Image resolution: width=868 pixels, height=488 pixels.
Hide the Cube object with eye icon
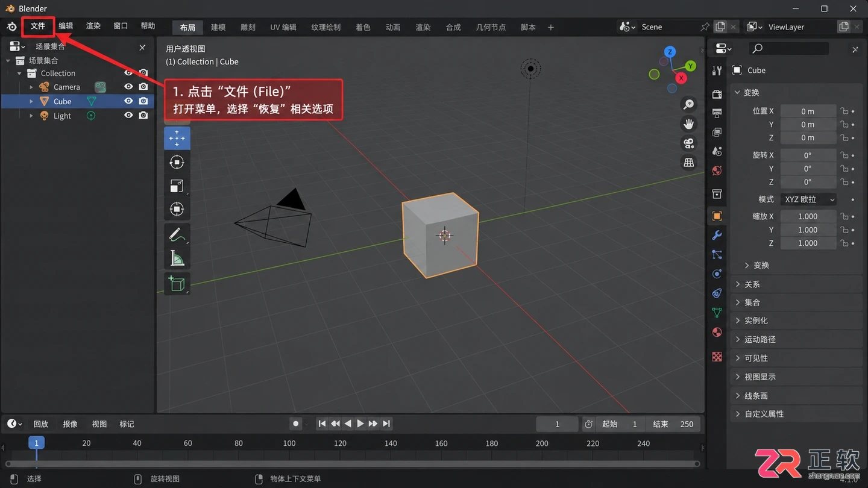[x=128, y=101]
